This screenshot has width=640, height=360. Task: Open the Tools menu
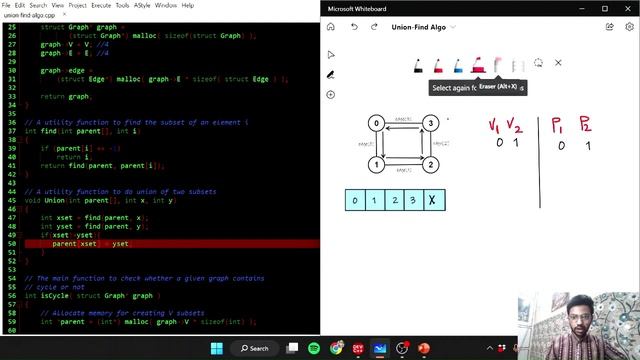coord(122,5)
